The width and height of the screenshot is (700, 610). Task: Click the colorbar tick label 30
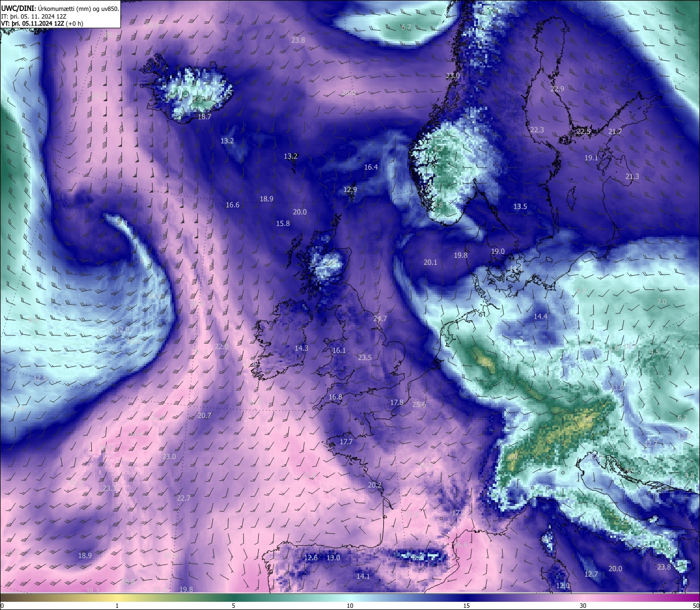point(583,606)
